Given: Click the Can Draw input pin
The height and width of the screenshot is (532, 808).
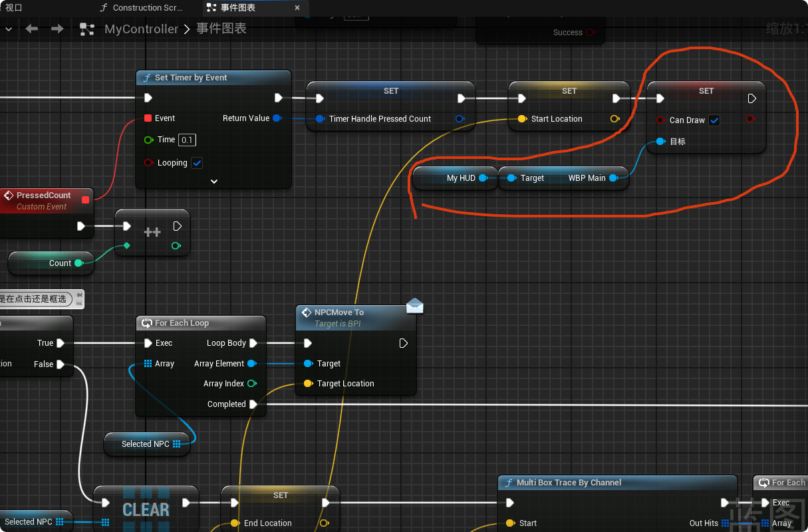Looking at the screenshot, I should coord(660,120).
